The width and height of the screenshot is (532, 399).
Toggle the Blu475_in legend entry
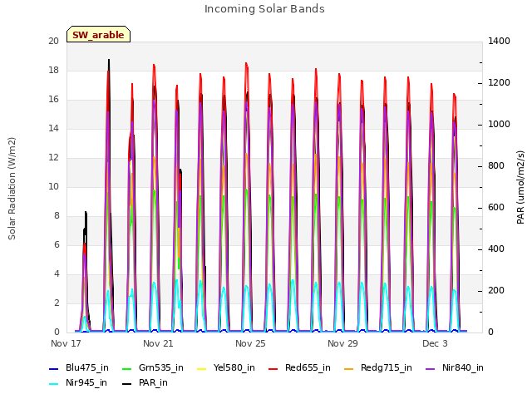[79, 367]
